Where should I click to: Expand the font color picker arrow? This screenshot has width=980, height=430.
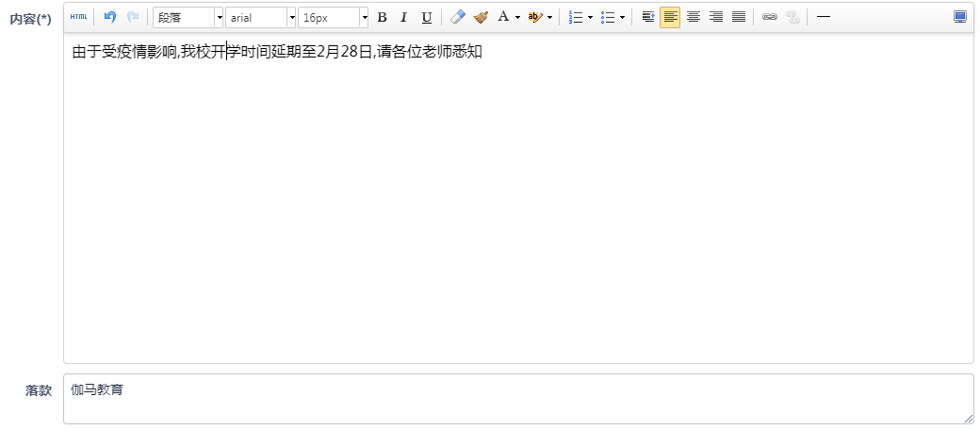(517, 18)
